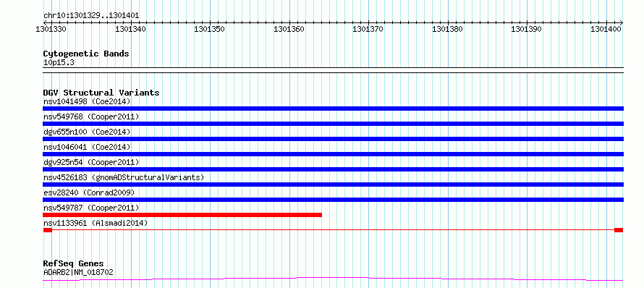Image resolution: width=644 pixels, height=288 pixels.
Task: Click the blue bar under nsv4526183
Action: [333, 185]
